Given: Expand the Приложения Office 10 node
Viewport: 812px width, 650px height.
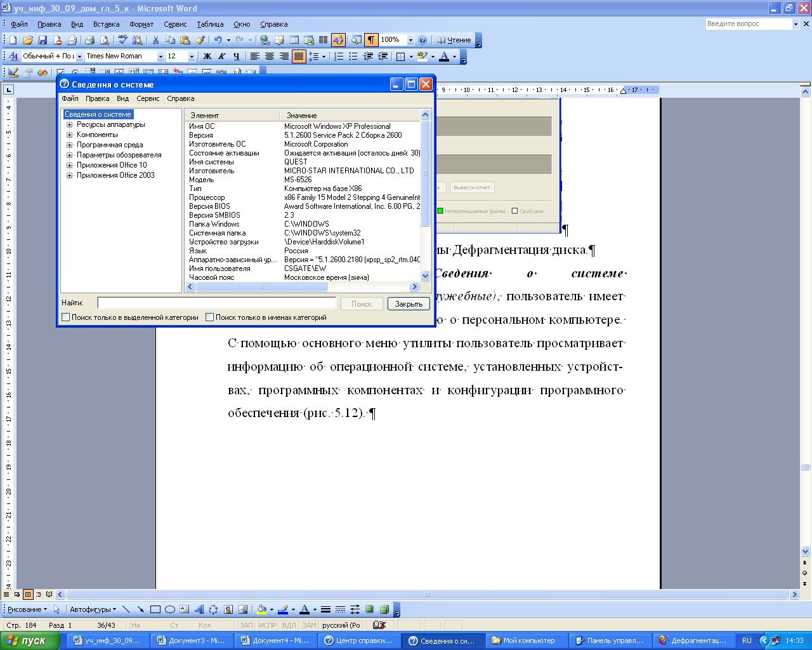Looking at the screenshot, I should pyautogui.click(x=70, y=165).
